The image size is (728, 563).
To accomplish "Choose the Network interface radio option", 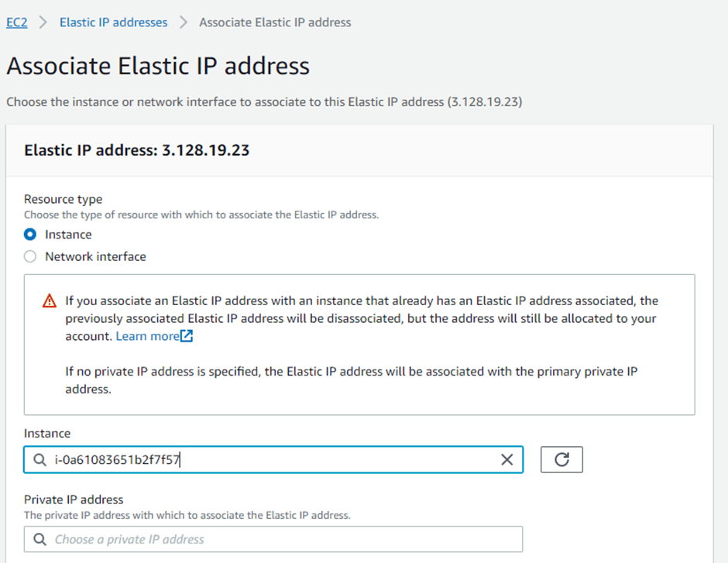I will [x=31, y=256].
